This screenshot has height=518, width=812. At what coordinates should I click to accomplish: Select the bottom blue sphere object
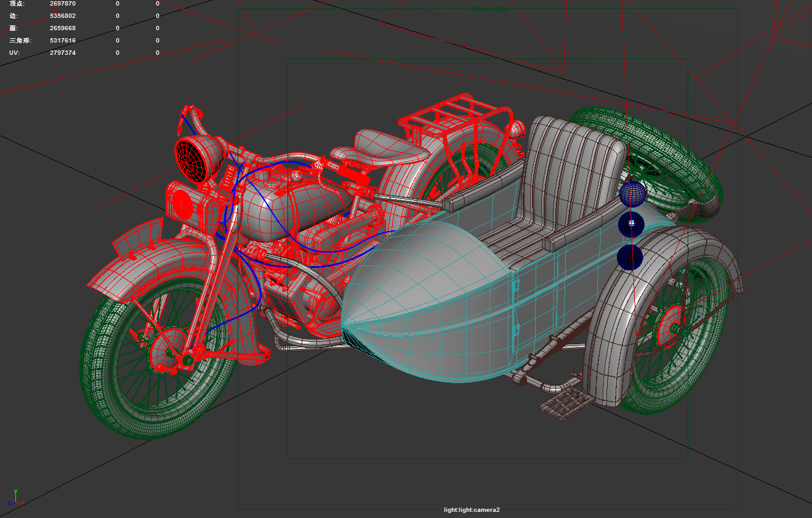630,257
